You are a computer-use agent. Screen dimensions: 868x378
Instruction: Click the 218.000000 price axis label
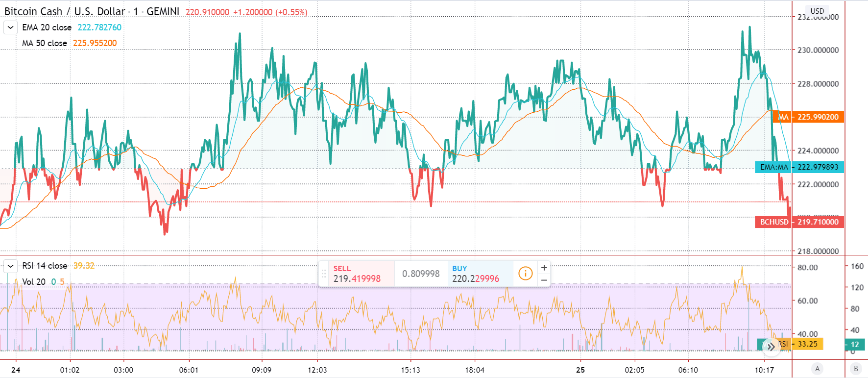coord(818,251)
